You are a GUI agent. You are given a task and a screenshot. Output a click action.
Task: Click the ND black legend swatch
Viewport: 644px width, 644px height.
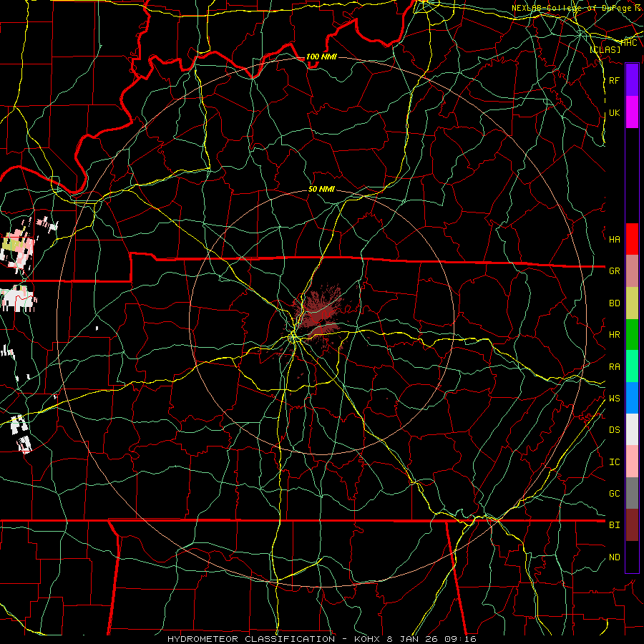632,557
